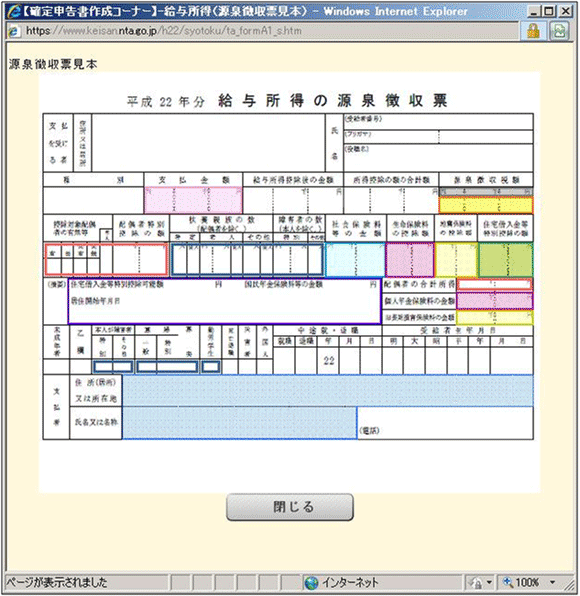Click the green 住宅借入金等特別控除の額 field

[506, 260]
